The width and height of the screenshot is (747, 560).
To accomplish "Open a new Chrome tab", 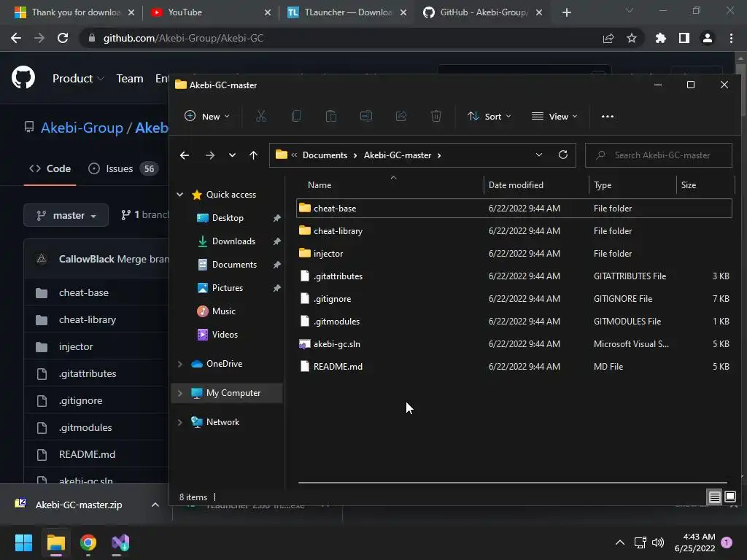I will (566, 12).
